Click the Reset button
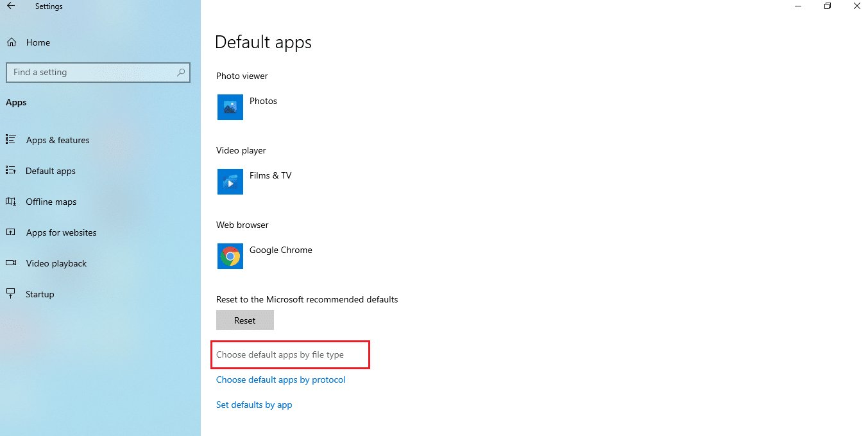Viewport: 868px width, 436px height. pyautogui.click(x=245, y=320)
